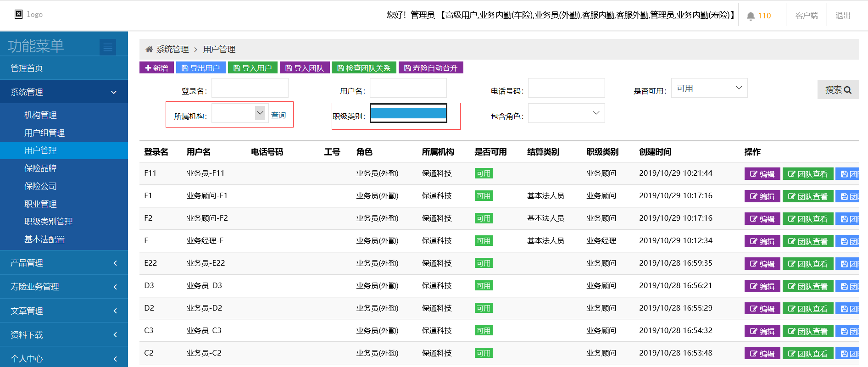Open 职级类别管理 in sidebar
868x367 pixels.
click(48, 222)
